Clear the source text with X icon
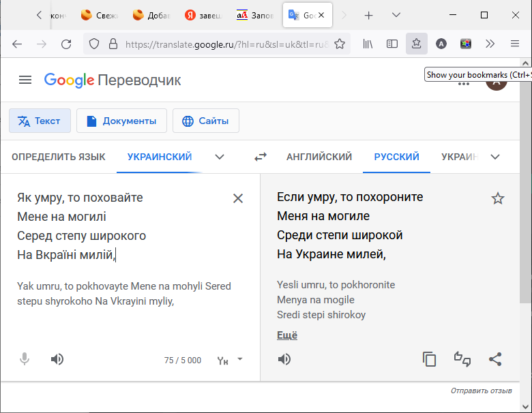The width and height of the screenshot is (532, 413). tap(238, 198)
